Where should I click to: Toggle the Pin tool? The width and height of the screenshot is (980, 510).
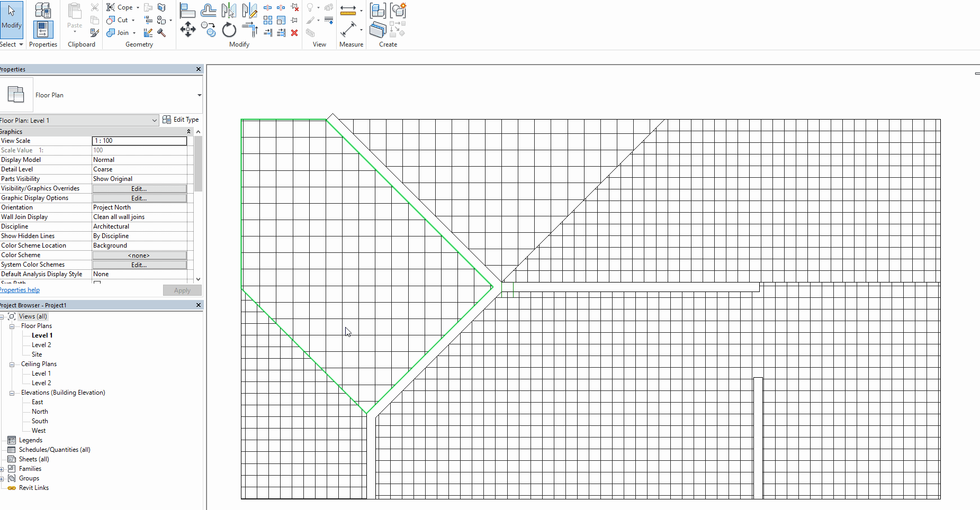click(x=294, y=20)
